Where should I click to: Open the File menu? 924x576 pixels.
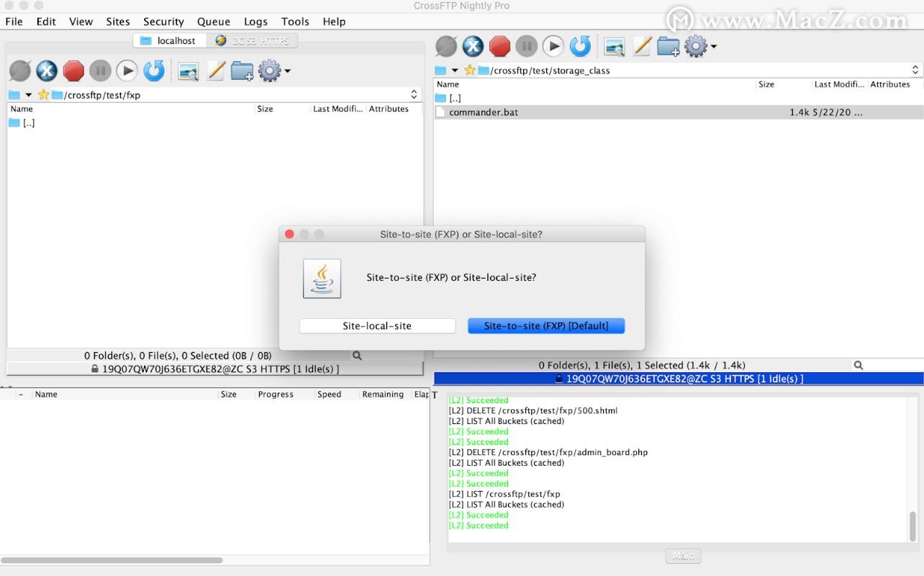tap(14, 22)
